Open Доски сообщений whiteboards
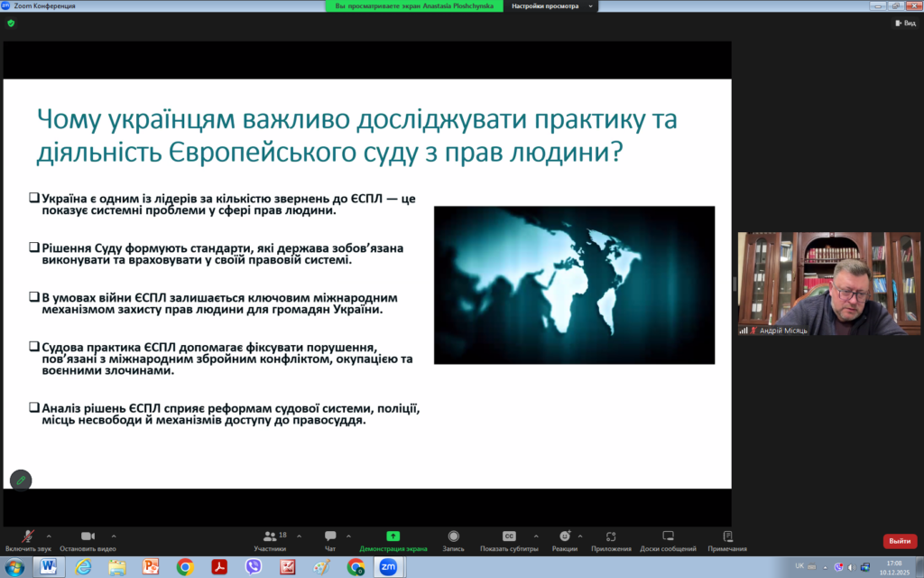924x578 pixels. 668,536
